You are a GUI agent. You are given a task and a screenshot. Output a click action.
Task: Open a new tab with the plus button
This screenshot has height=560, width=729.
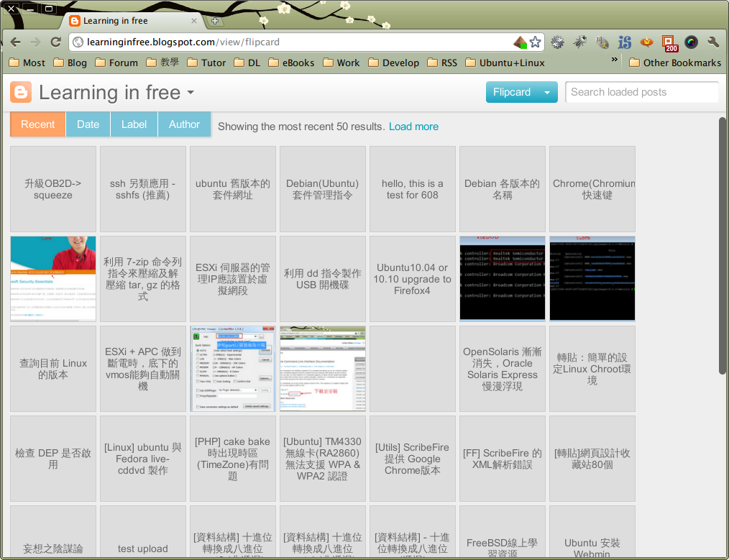[x=215, y=21]
